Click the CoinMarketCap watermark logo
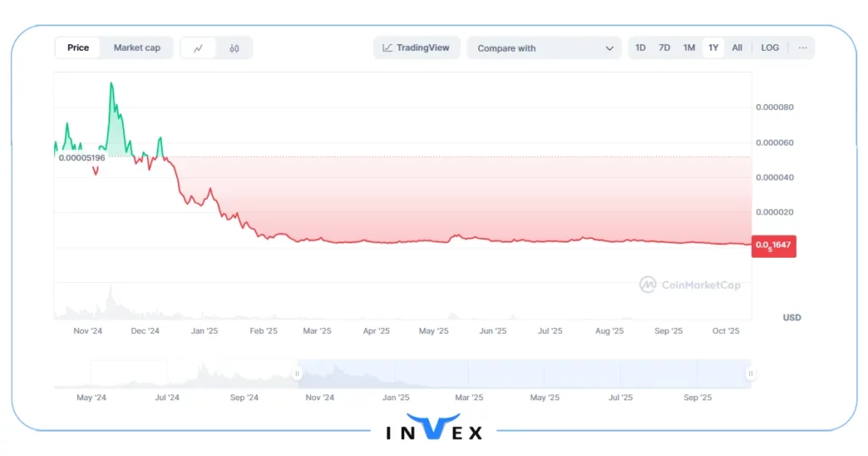The width and height of the screenshot is (868, 456). pos(690,285)
